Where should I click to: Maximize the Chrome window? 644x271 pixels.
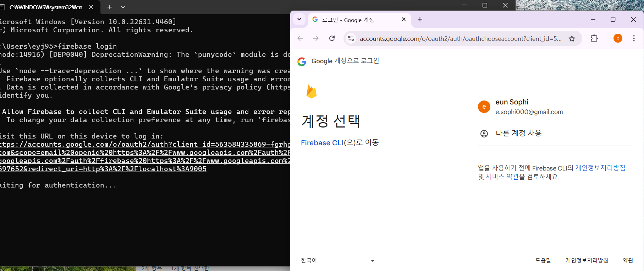[613, 20]
